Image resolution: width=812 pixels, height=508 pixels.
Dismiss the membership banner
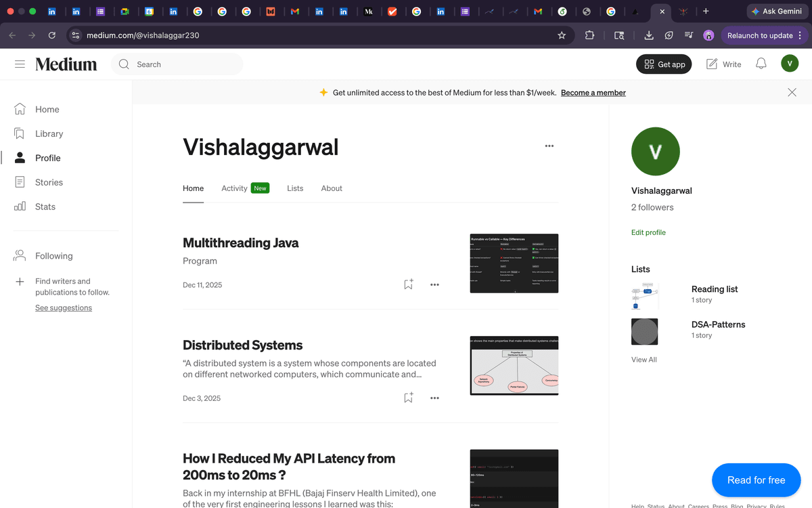click(792, 92)
